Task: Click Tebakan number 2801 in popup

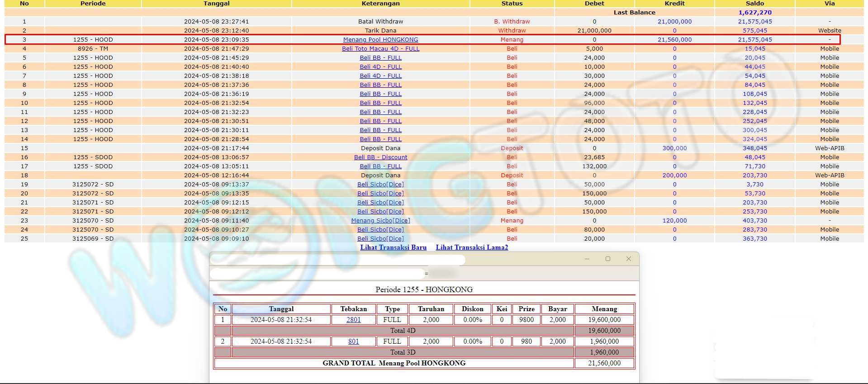Action: click(x=353, y=320)
